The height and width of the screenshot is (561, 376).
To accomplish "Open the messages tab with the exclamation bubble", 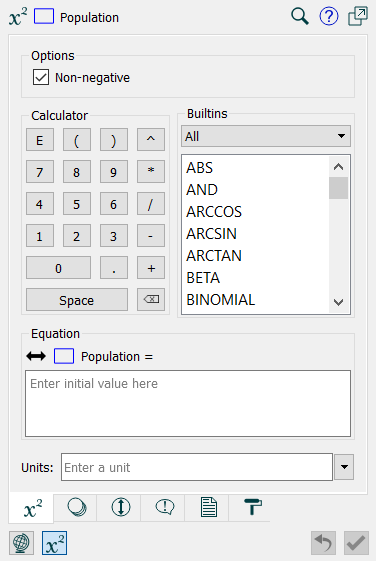I will coord(165,507).
